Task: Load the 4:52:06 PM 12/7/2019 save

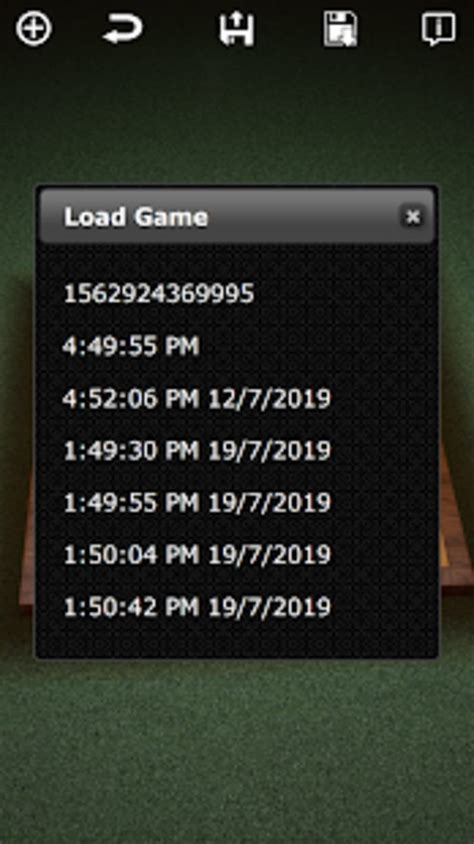Action: 196,398
